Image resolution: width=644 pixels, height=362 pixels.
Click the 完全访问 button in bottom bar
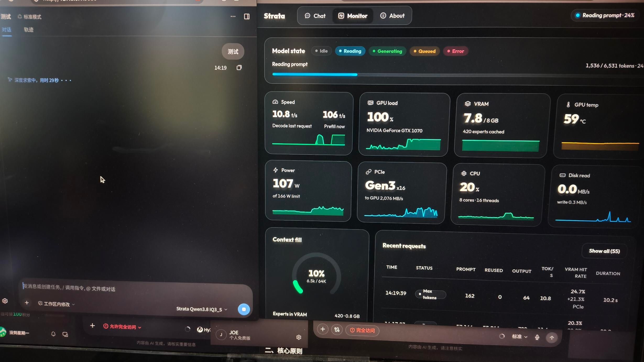(x=362, y=330)
